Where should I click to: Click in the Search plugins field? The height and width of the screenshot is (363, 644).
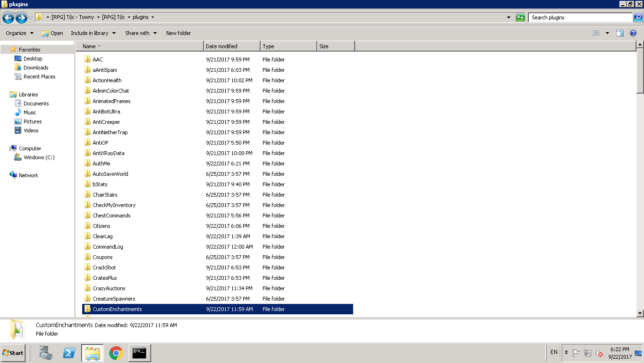click(x=580, y=17)
